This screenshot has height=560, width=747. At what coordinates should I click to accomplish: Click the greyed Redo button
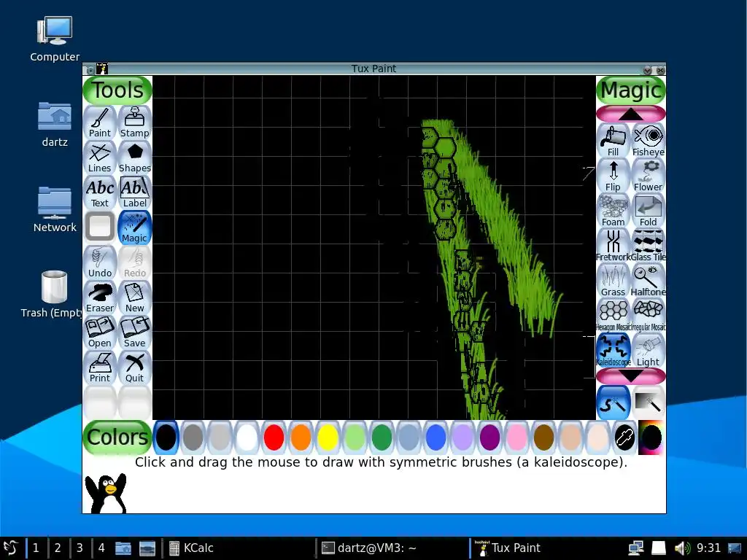tap(134, 262)
